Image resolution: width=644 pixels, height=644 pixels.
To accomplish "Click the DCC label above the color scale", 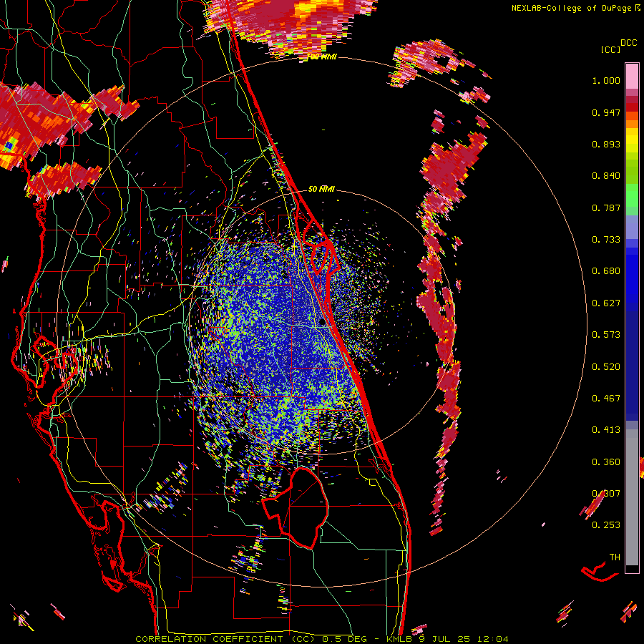I will pos(628,43).
